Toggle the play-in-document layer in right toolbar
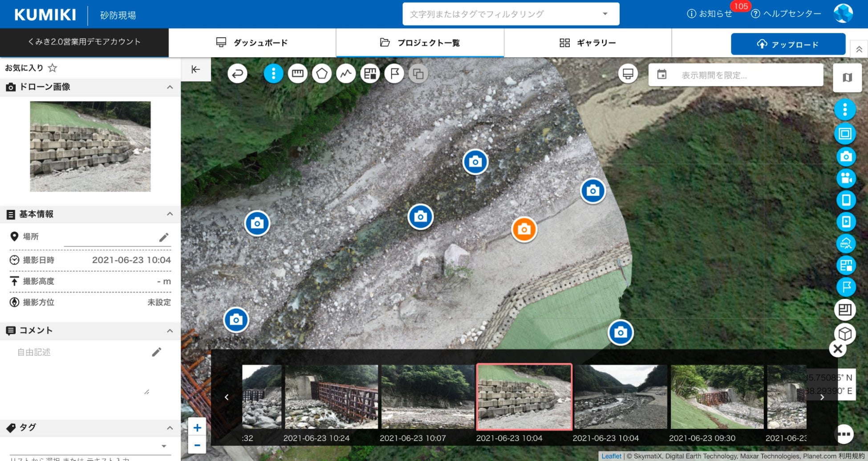The width and height of the screenshot is (868, 461). click(846, 222)
